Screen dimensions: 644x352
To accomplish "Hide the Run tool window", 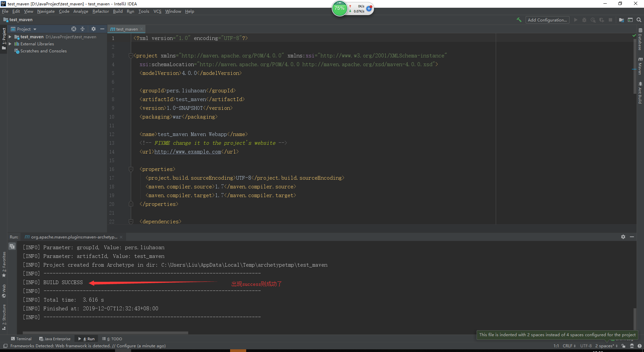I will (x=632, y=237).
